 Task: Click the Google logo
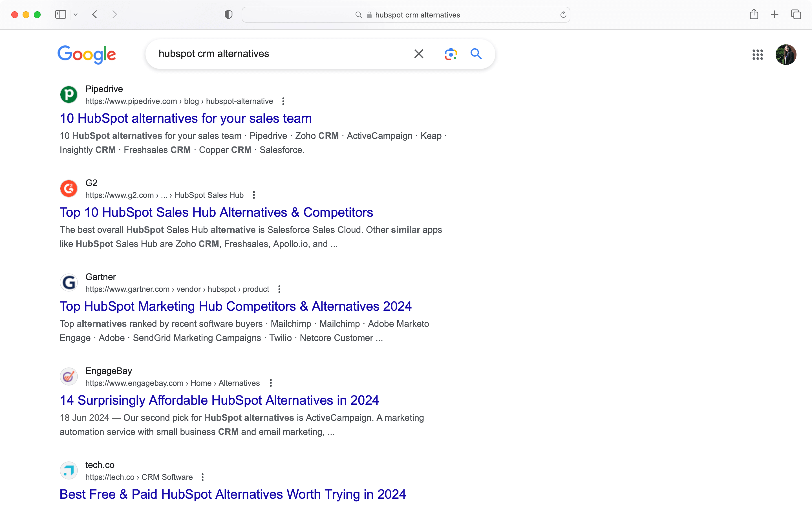87,54
